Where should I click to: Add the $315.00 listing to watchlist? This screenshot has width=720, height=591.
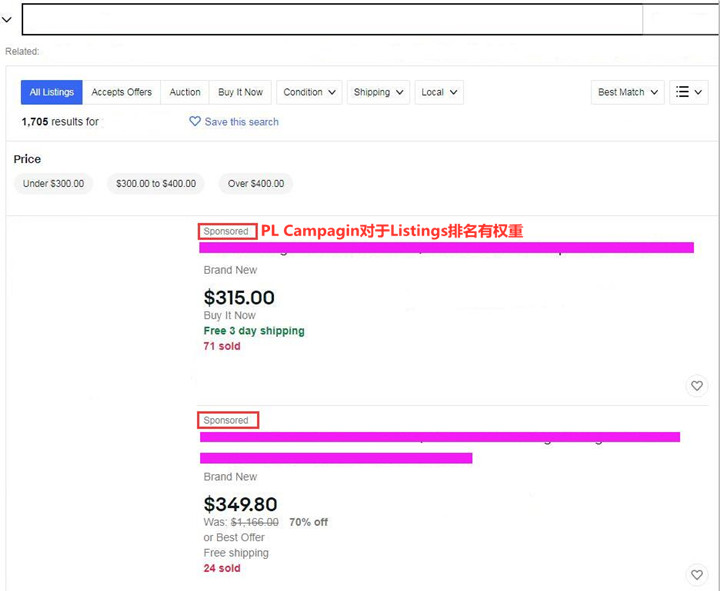[697, 386]
